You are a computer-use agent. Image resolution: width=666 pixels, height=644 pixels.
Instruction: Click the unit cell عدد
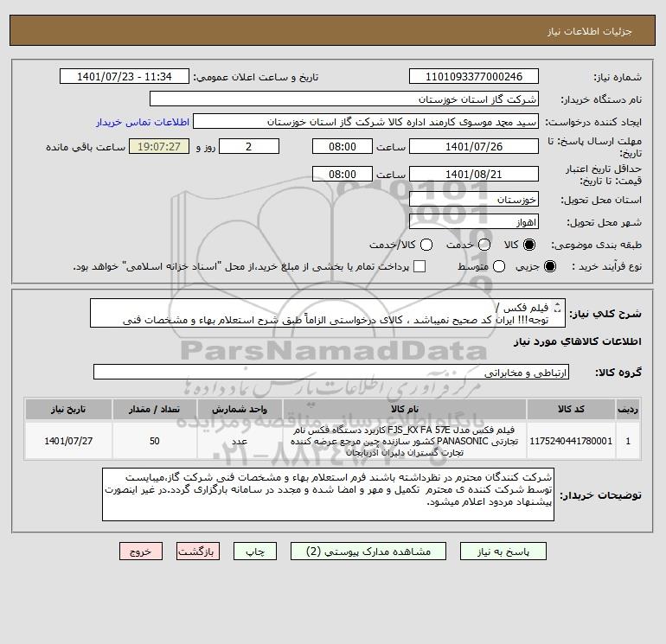click(x=240, y=441)
